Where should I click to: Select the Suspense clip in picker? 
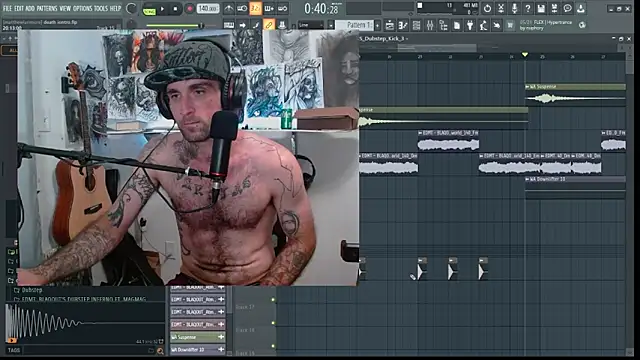(x=198, y=337)
